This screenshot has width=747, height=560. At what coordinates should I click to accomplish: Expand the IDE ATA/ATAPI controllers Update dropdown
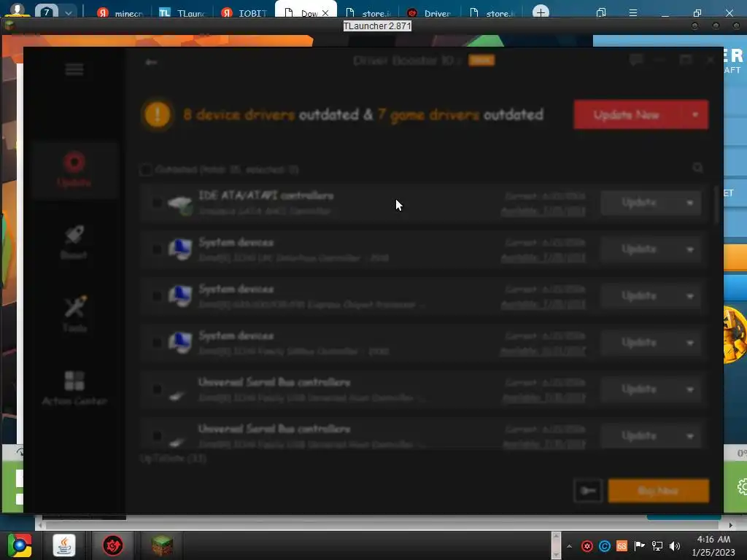(690, 203)
